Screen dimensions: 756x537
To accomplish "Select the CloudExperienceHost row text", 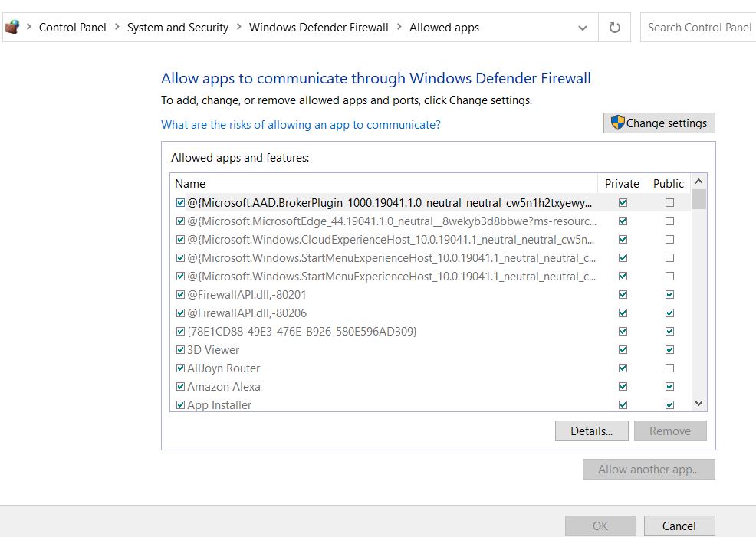I will point(390,239).
